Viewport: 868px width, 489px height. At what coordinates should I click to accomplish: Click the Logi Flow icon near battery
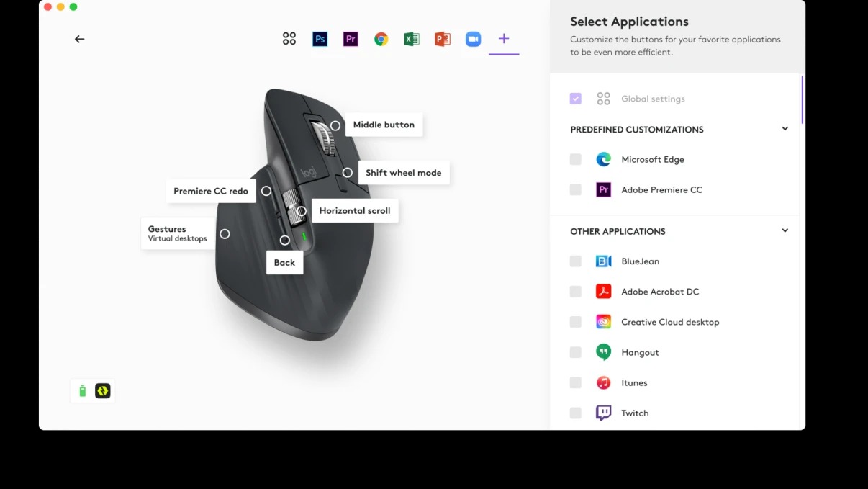point(103,391)
